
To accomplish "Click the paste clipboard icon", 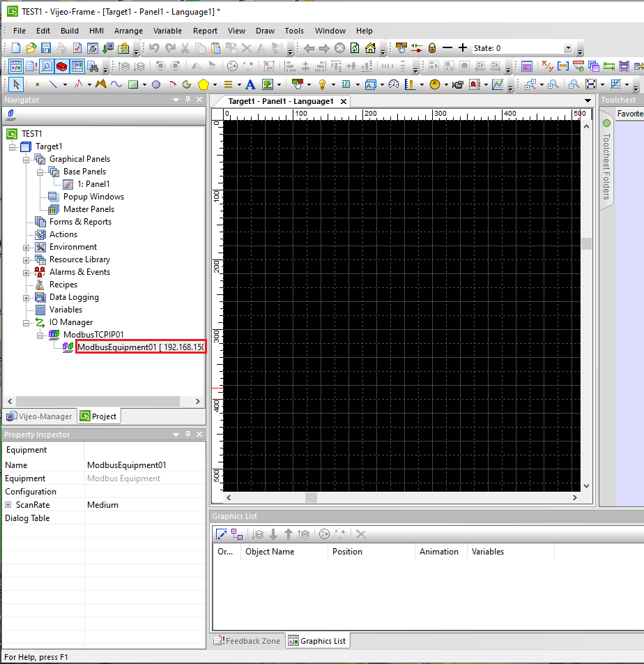I will pyautogui.click(x=216, y=48).
